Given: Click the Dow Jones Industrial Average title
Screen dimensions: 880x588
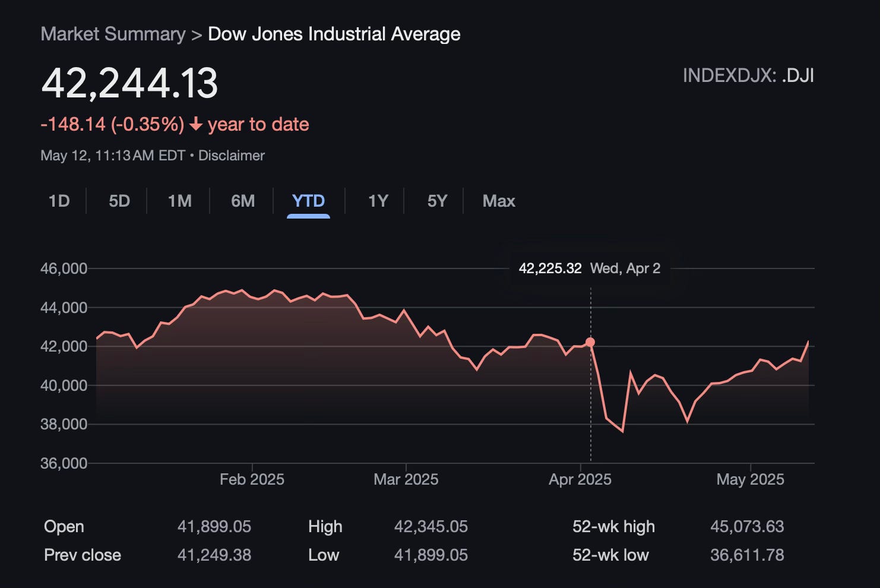Looking at the screenshot, I should 334,34.
